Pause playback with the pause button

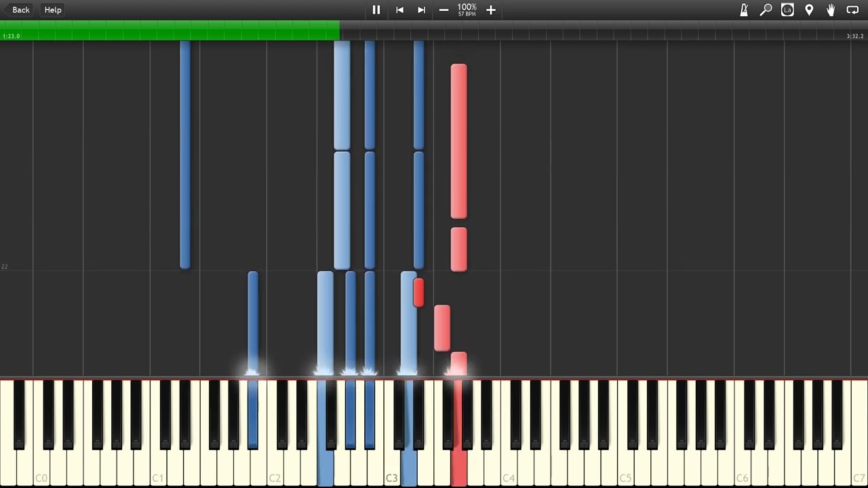[x=376, y=10]
